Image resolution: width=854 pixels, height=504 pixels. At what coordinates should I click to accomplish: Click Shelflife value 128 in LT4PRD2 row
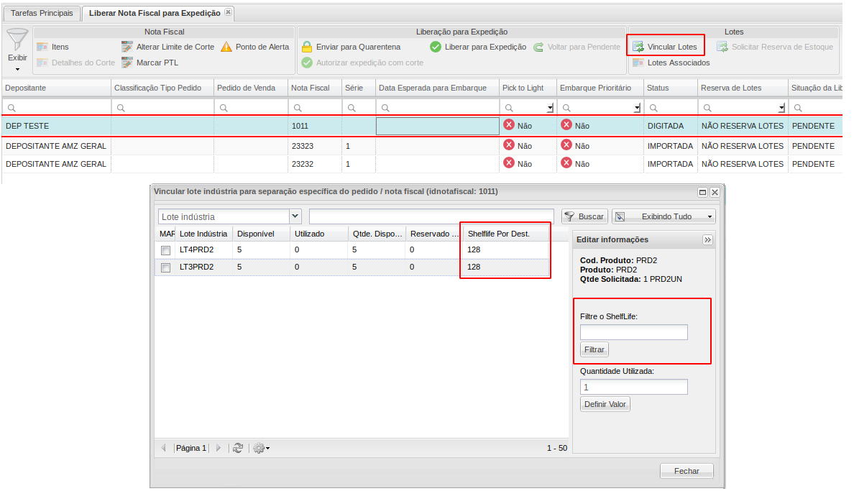coord(474,249)
